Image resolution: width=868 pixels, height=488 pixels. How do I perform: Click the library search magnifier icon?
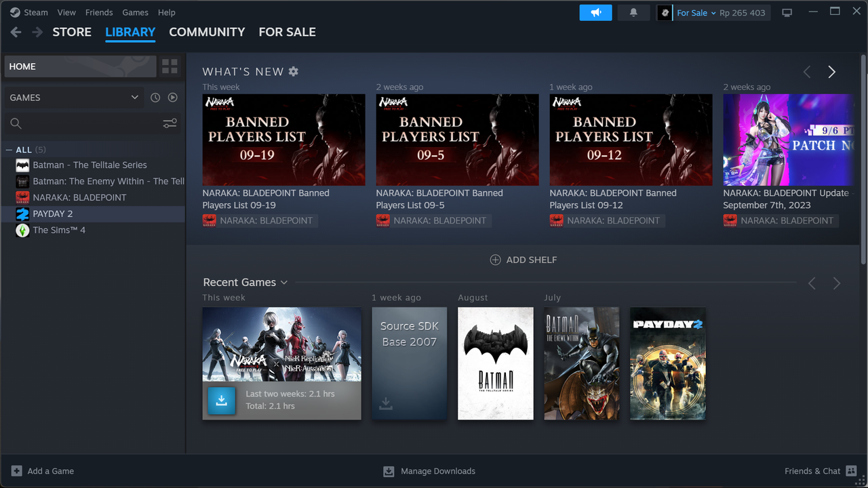[16, 123]
